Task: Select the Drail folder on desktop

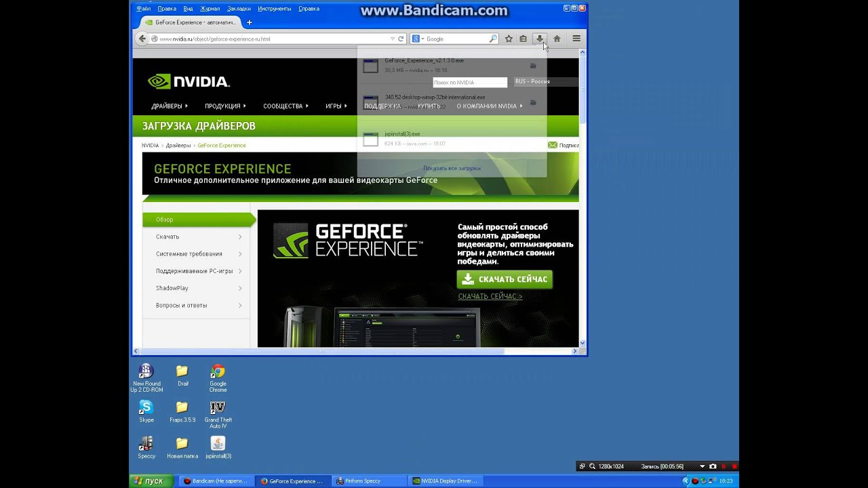Action: coord(182,375)
